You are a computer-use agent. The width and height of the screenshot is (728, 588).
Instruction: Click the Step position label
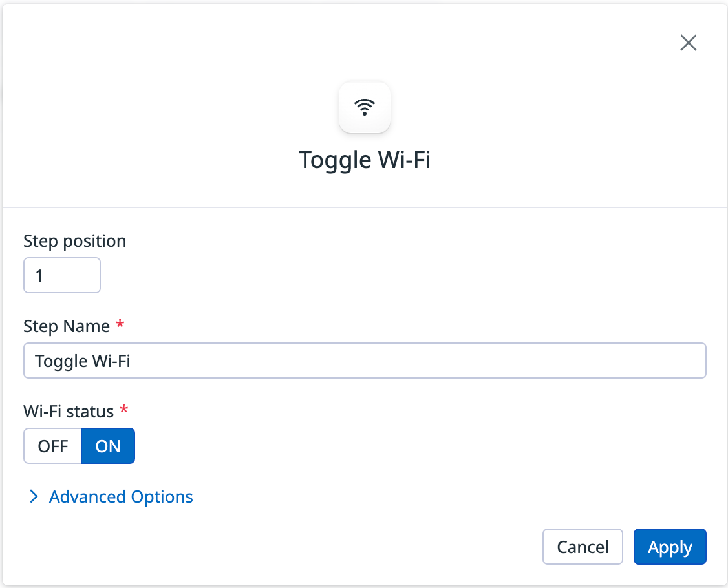click(x=75, y=241)
